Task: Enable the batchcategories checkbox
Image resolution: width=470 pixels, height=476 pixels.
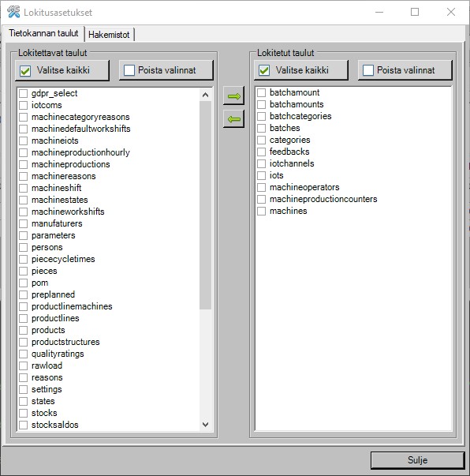Action: (261, 116)
